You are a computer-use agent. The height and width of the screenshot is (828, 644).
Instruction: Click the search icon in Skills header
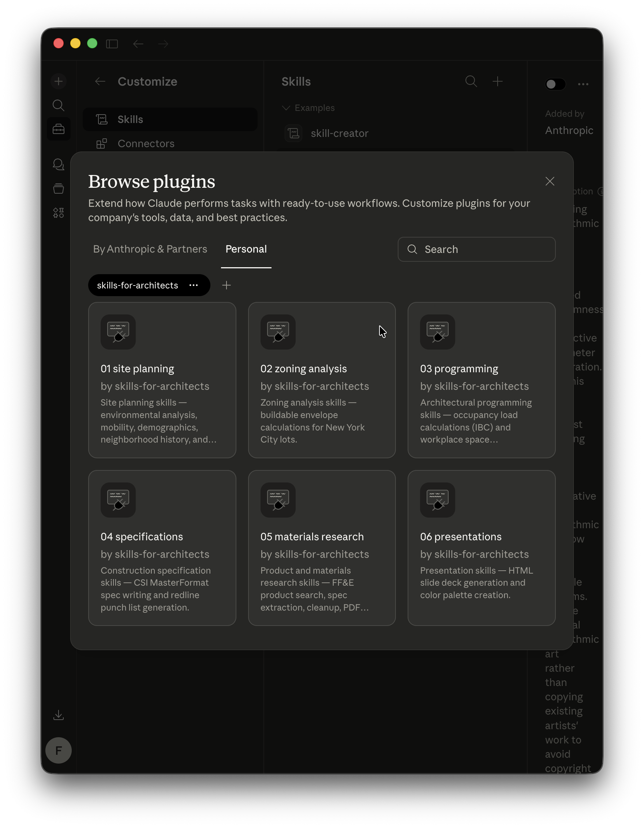click(x=471, y=82)
